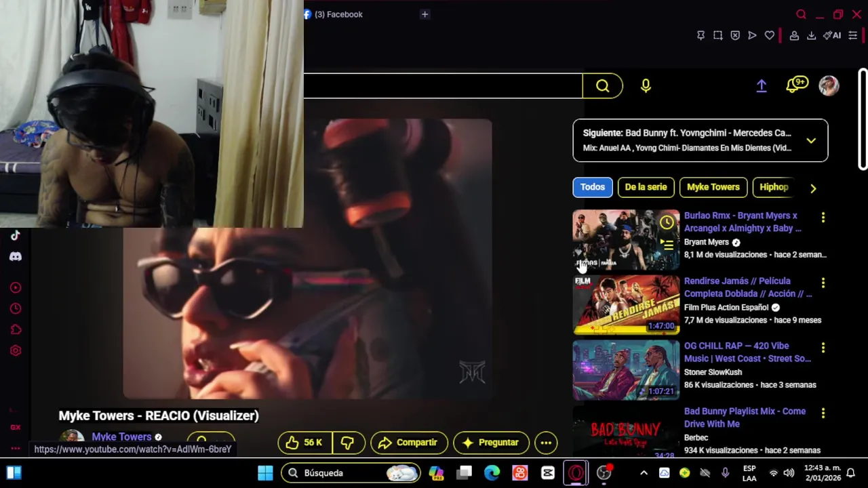Image resolution: width=868 pixels, height=488 pixels.
Task: Open Myke Towers channel link
Action: (121, 436)
